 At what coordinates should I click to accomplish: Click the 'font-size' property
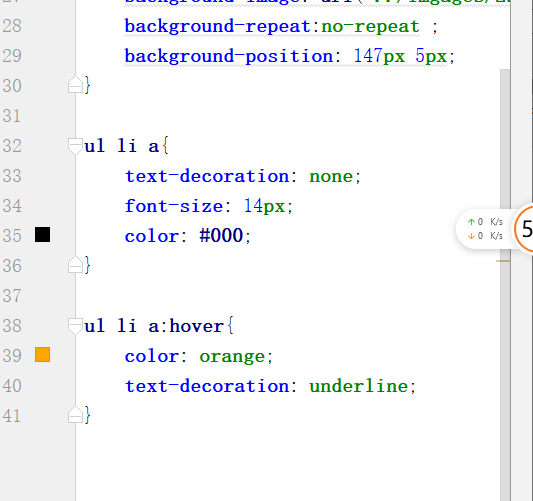tap(174, 206)
